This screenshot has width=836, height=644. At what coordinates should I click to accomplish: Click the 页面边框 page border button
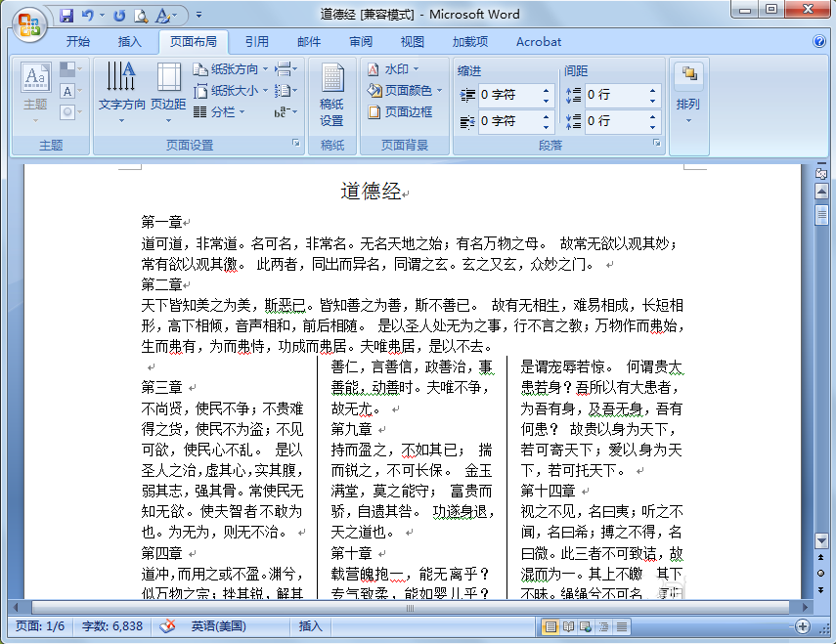pos(400,111)
